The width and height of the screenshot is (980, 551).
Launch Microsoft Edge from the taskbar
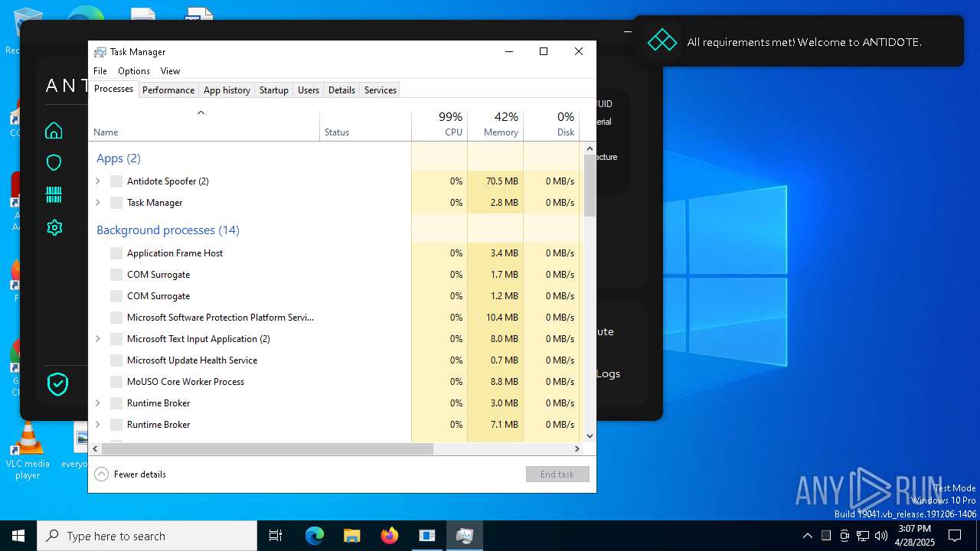pyautogui.click(x=315, y=536)
